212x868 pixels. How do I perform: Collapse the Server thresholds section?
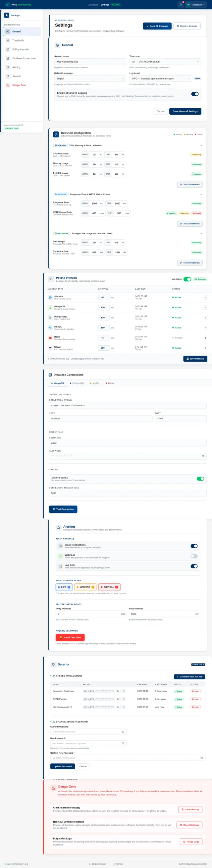201,145
